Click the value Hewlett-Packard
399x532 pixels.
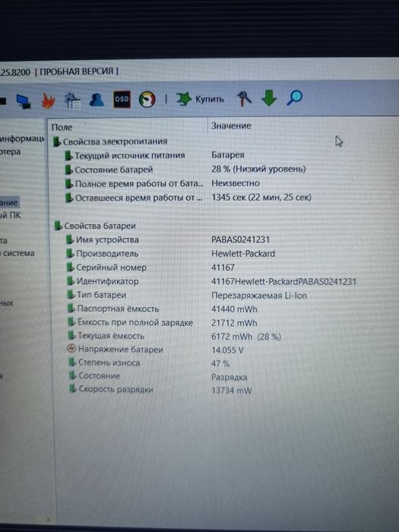coord(243,253)
